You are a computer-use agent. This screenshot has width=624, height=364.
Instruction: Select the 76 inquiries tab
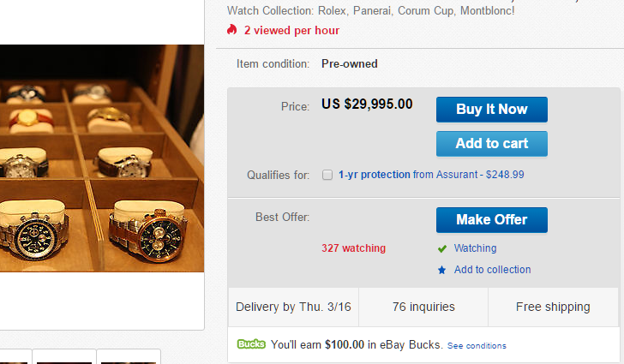pyautogui.click(x=423, y=307)
